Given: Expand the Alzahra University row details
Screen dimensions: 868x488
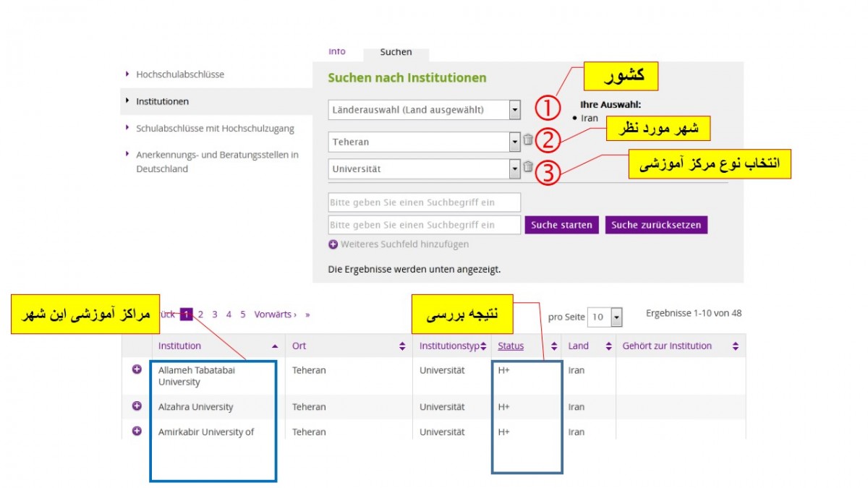Looking at the screenshot, I should [137, 406].
